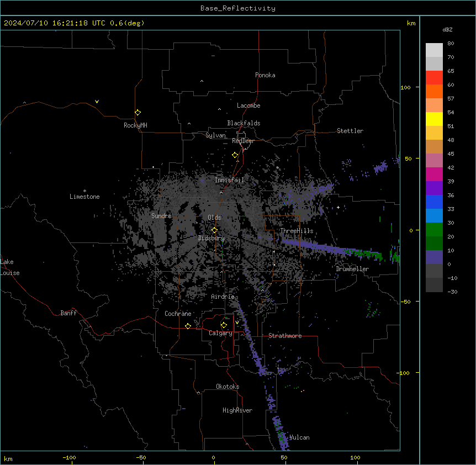476x465 pixels.
Task: Select the Okotoks label
Action: coord(228,387)
